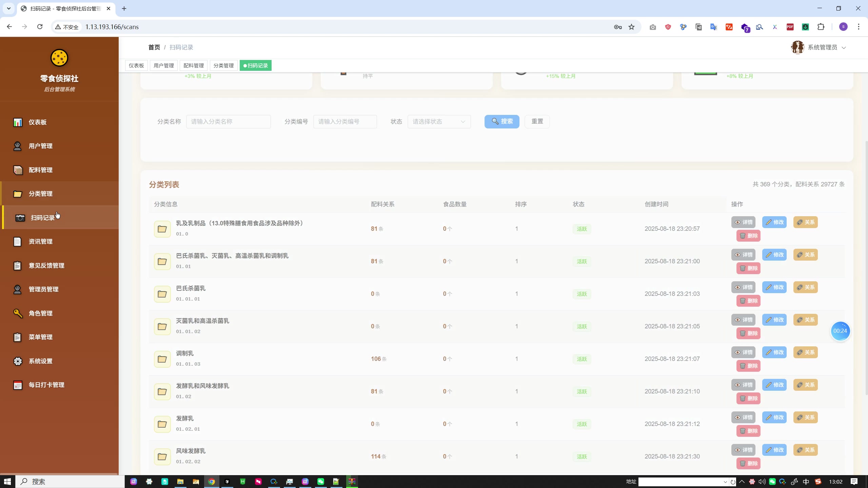Click the camera icon next to 扫码记录
The width and height of the screenshot is (868, 488).
20,218
